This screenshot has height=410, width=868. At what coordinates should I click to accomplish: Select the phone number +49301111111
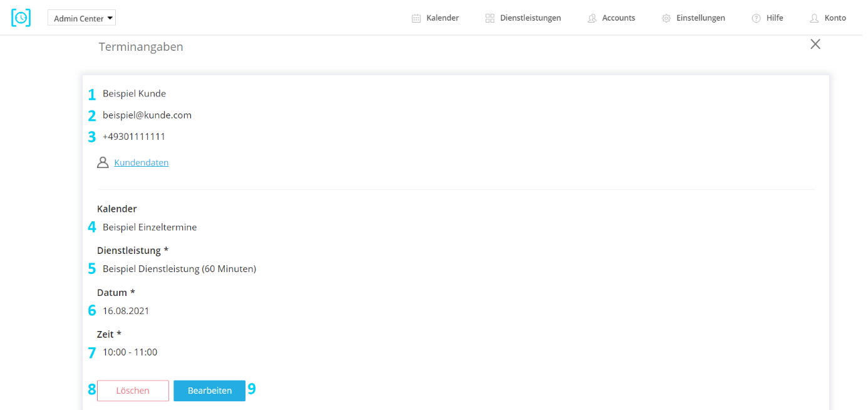click(134, 136)
